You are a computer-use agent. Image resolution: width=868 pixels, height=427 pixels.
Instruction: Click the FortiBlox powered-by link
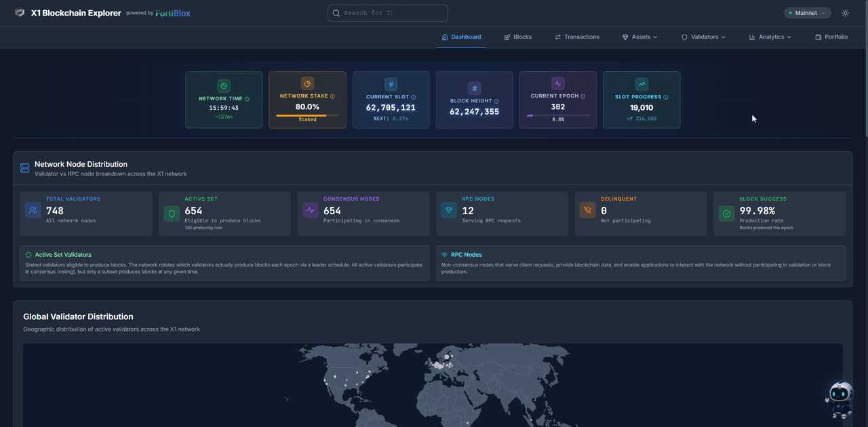[x=172, y=13]
